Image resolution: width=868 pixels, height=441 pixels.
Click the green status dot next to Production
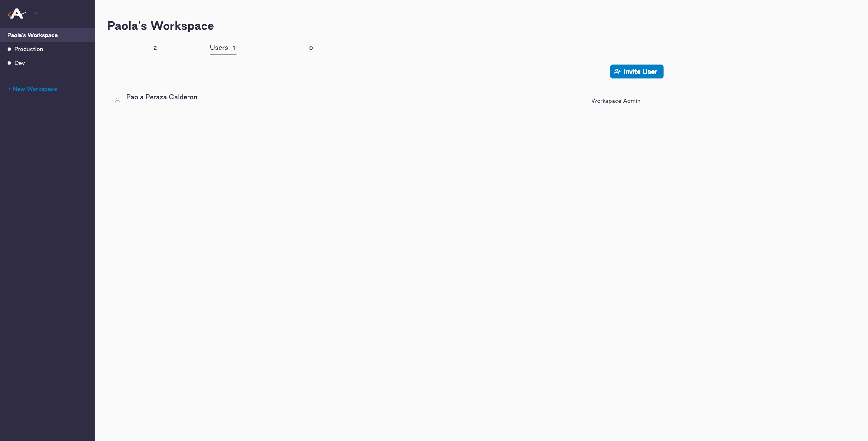[9, 49]
